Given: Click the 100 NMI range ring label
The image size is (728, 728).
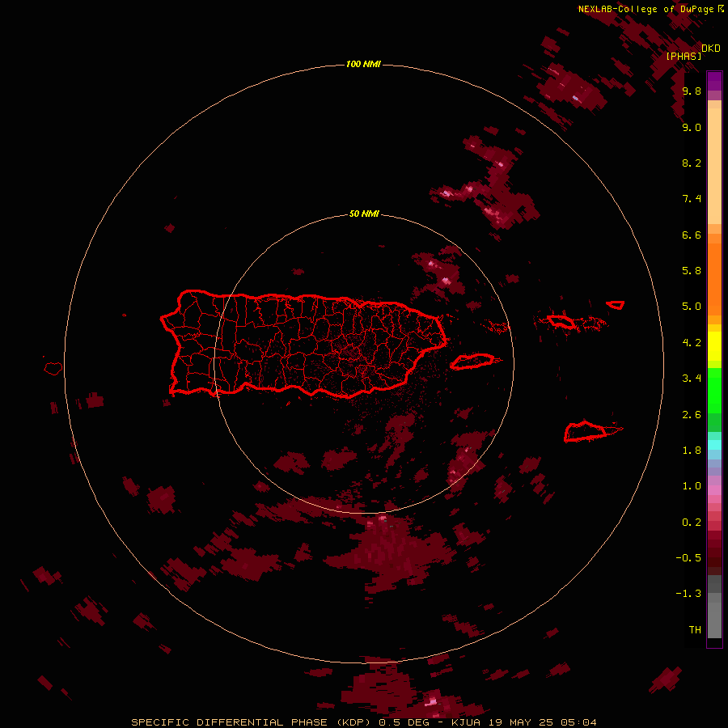Looking at the screenshot, I should point(363,64).
